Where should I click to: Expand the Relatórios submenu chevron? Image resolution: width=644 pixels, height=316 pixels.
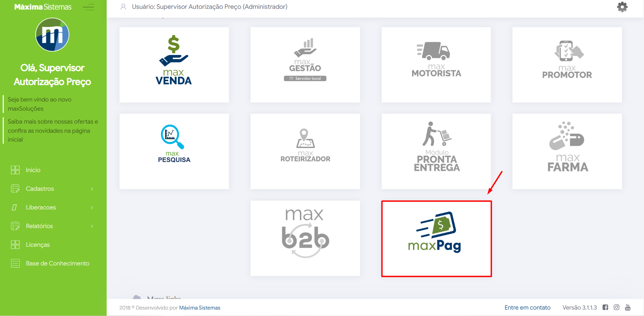pyautogui.click(x=92, y=226)
